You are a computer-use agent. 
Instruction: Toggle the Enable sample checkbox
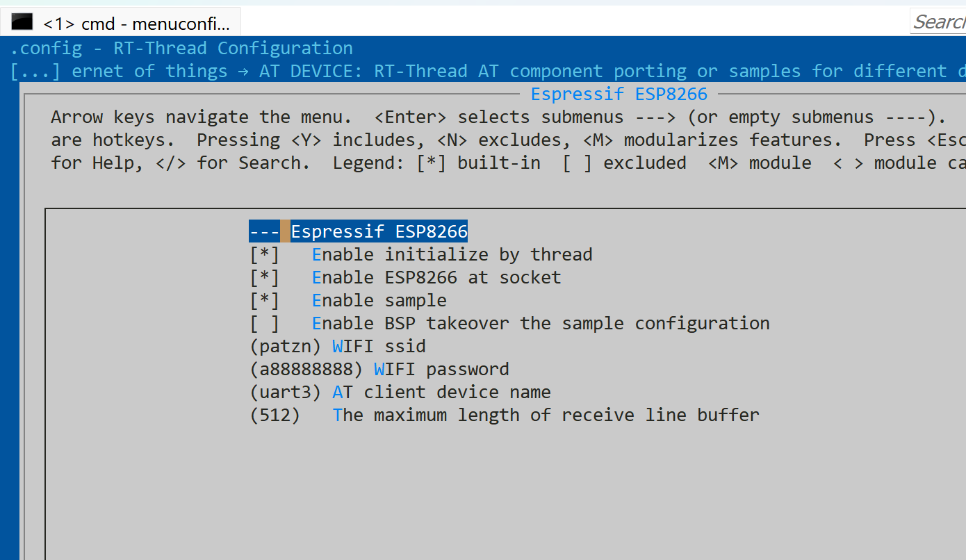coord(264,301)
